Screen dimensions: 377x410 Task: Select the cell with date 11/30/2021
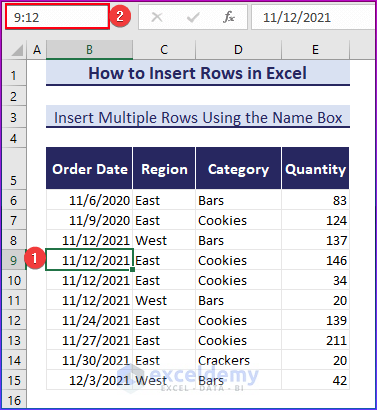pyautogui.click(x=89, y=360)
